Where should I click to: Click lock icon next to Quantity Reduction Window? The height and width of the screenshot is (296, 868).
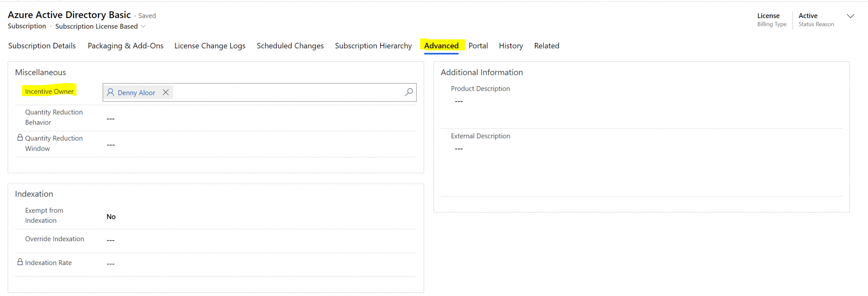click(x=20, y=138)
